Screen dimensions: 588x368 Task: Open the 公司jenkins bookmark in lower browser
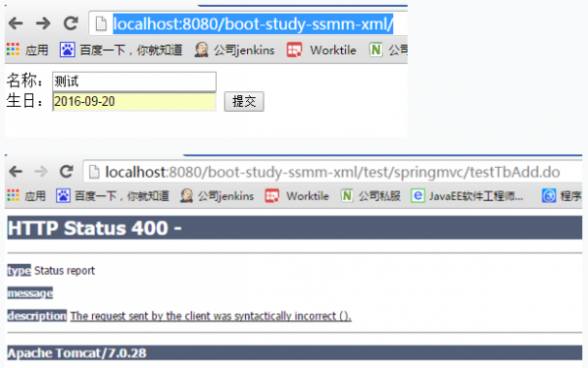tap(217, 196)
